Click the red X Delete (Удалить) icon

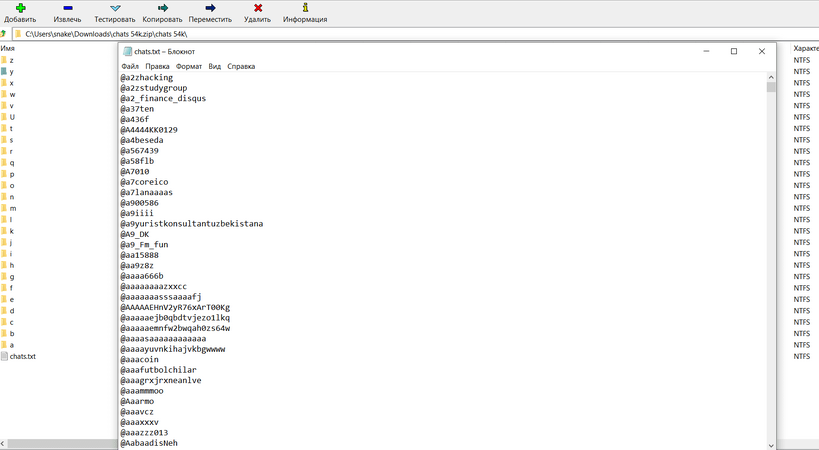[257, 8]
